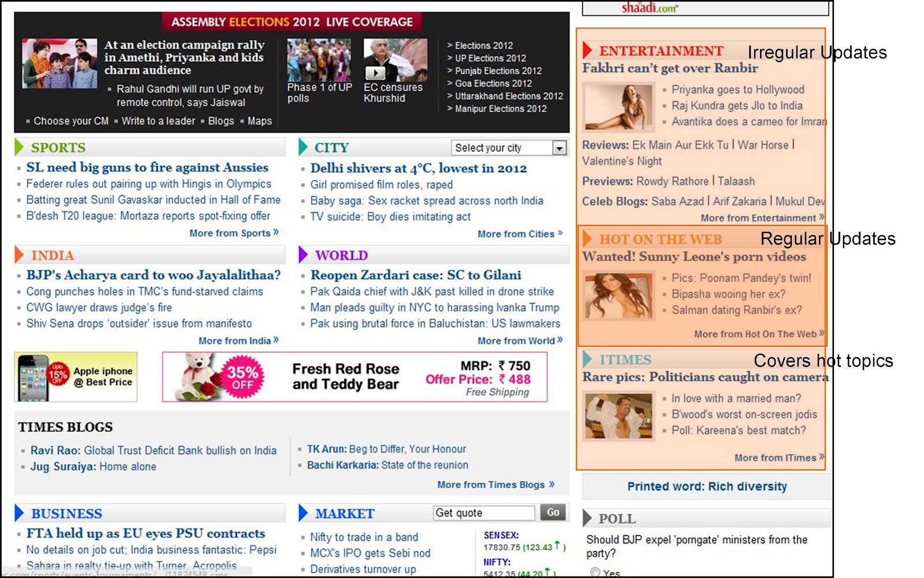Open UP Elections 2012 link
The width and height of the screenshot is (924, 578).
pos(490,58)
